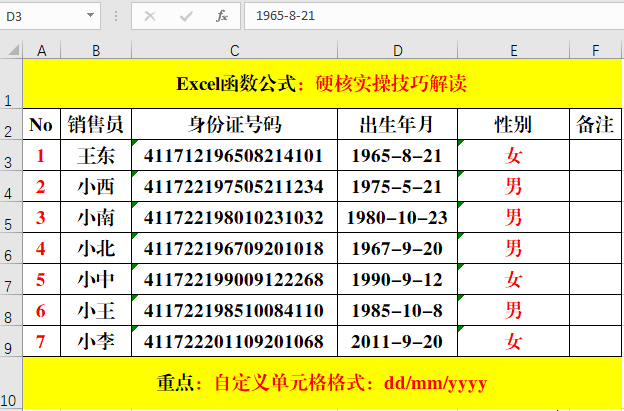The image size is (624, 411).
Task: Click the title cell 'Excel函数公式：硬核实操技巧解读'
Action: (x=322, y=84)
